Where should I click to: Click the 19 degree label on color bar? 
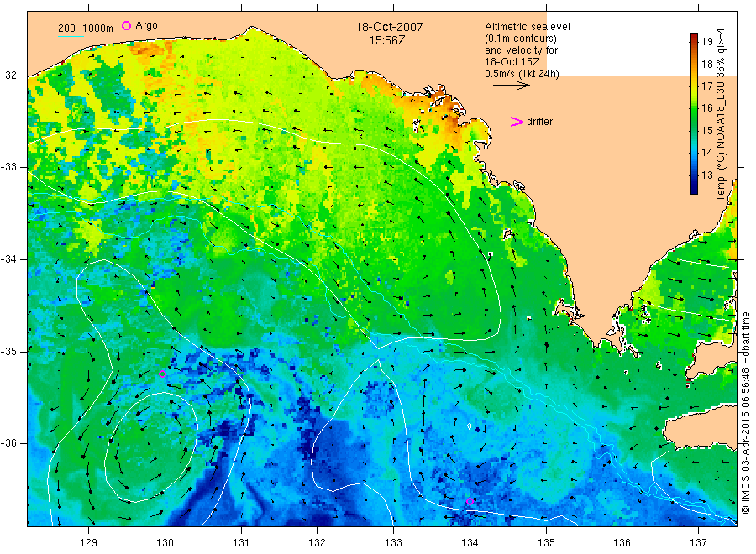(706, 41)
